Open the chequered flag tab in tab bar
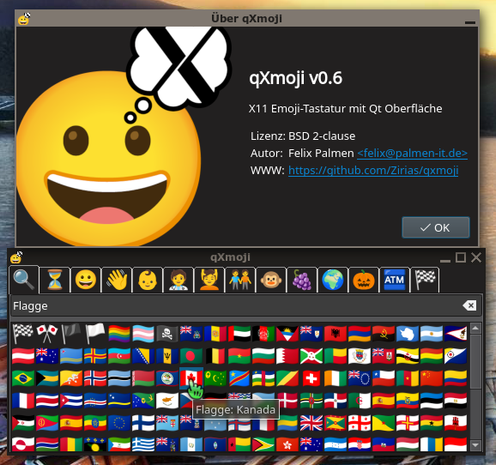 425,280
